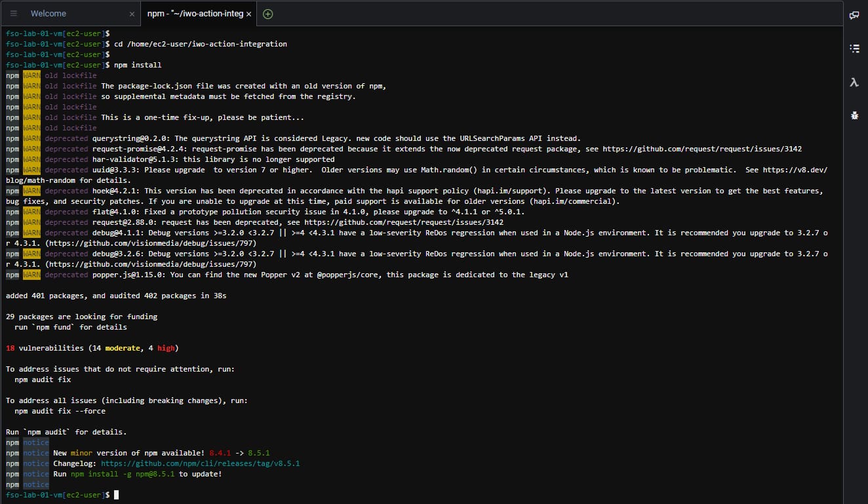Click the "npm audit fix --force" command text
Screen dimensions: 868x504
point(60,411)
